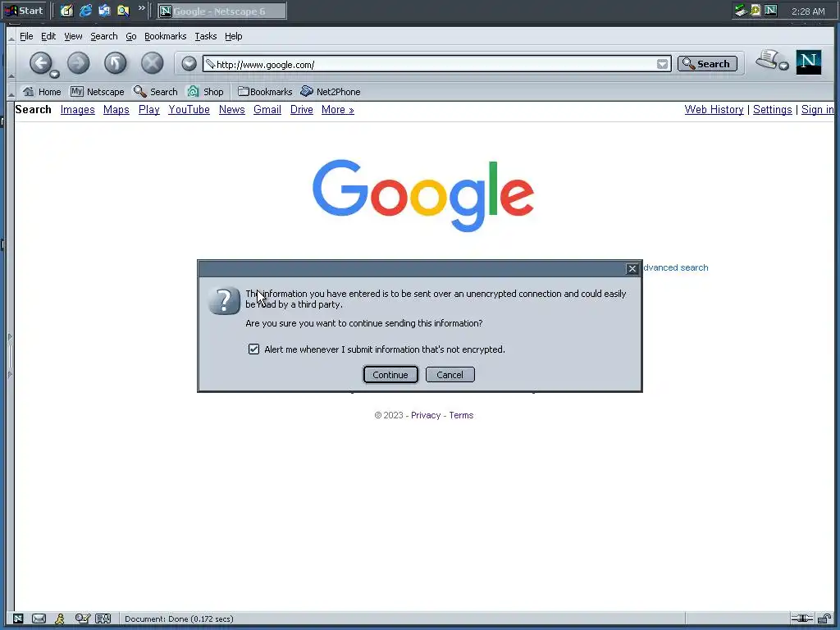
Task: Open the More » link
Action: tap(338, 110)
